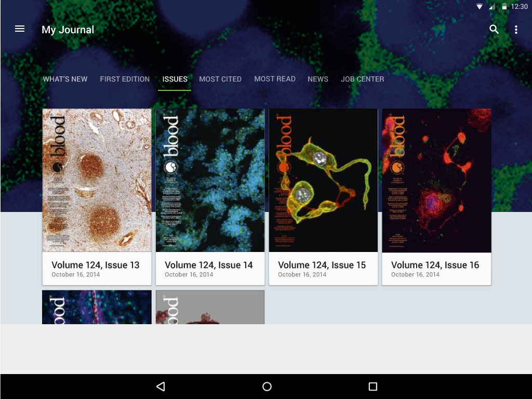Tap the 12:30 clock in status bar
The image size is (532, 399).
tap(519, 6)
